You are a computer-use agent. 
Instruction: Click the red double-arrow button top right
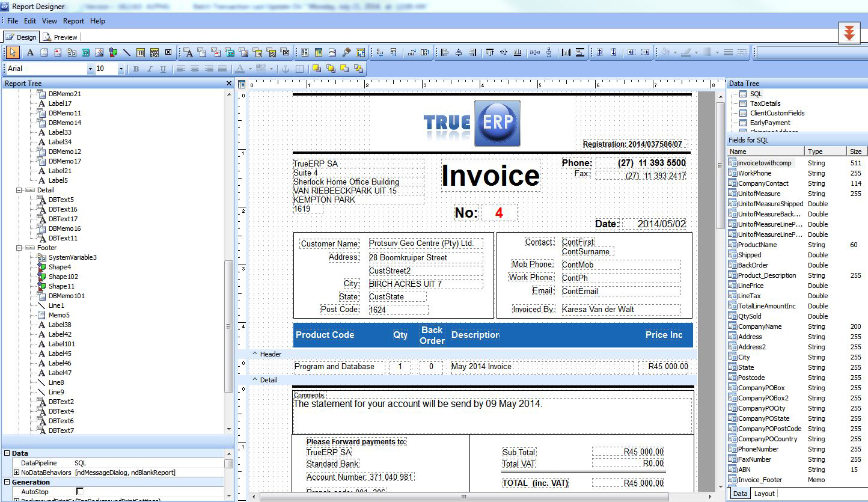pos(849,34)
